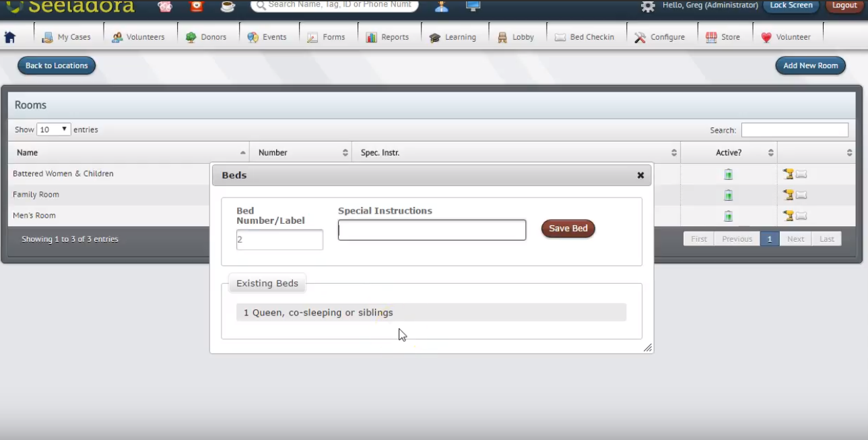Click the search magnifier icon
Viewport: 868px width, 440px height.
(x=261, y=5)
